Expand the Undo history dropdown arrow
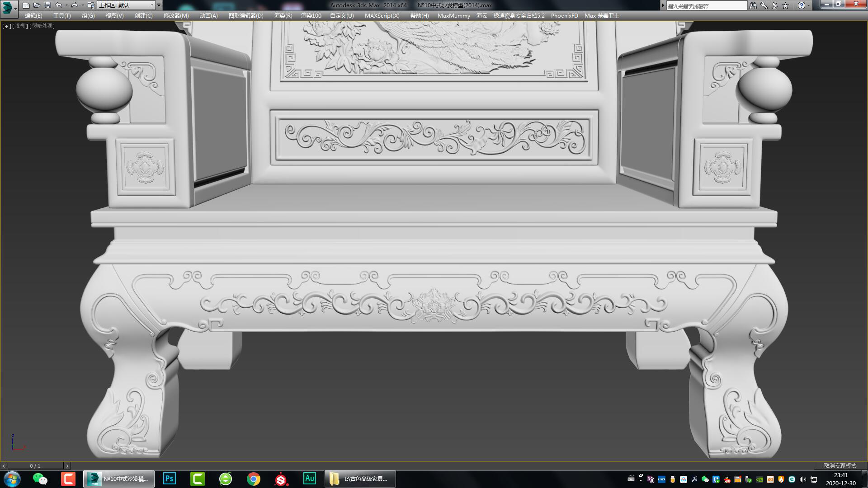This screenshot has width=868, height=488. point(66,5)
